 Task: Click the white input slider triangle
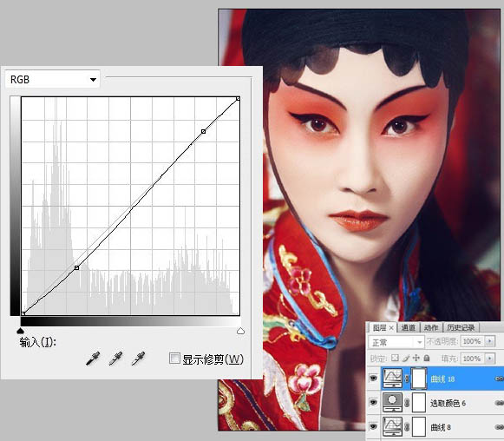[x=240, y=331]
